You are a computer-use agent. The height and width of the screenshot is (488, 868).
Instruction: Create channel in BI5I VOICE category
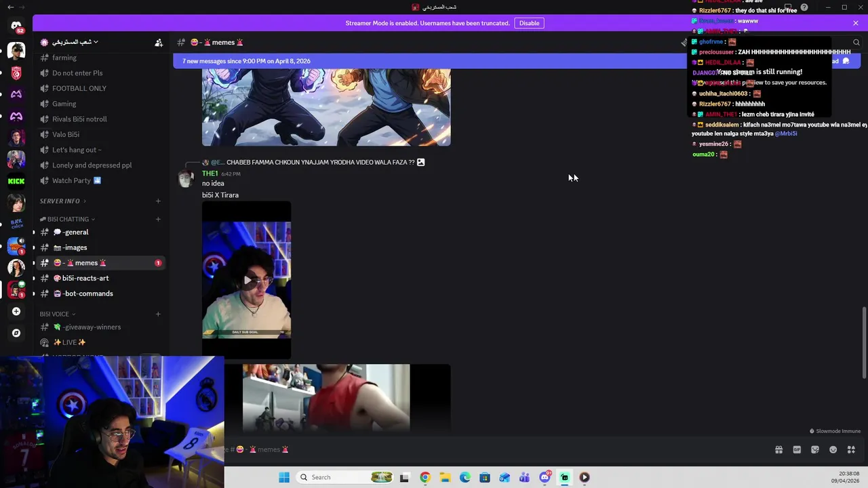click(158, 314)
